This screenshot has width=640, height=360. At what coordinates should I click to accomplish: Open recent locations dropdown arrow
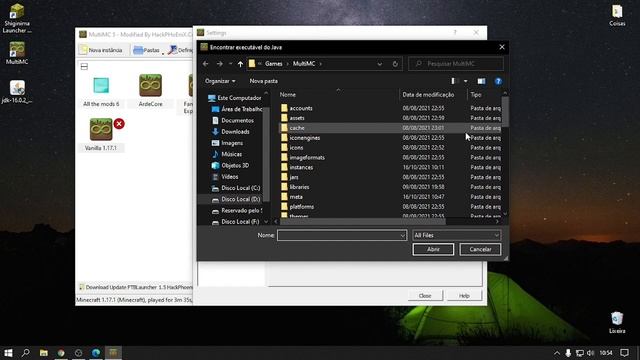231,64
